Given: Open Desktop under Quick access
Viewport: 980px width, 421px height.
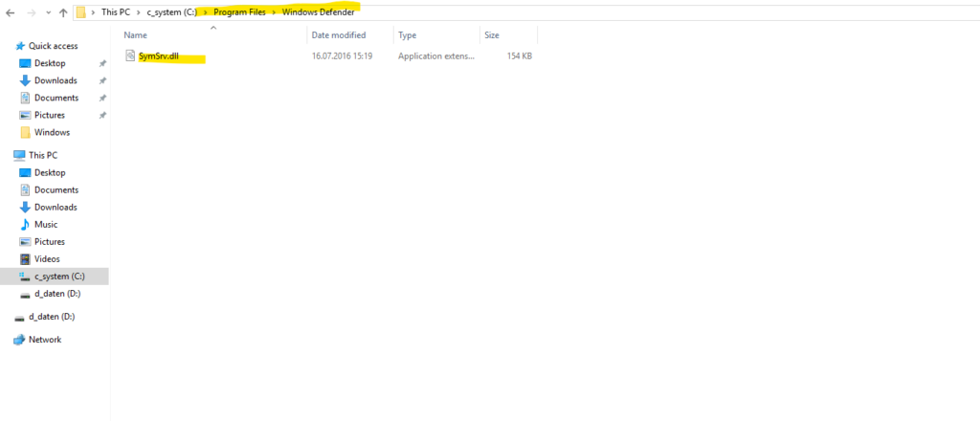Looking at the screenshot, I should (50, 63).
